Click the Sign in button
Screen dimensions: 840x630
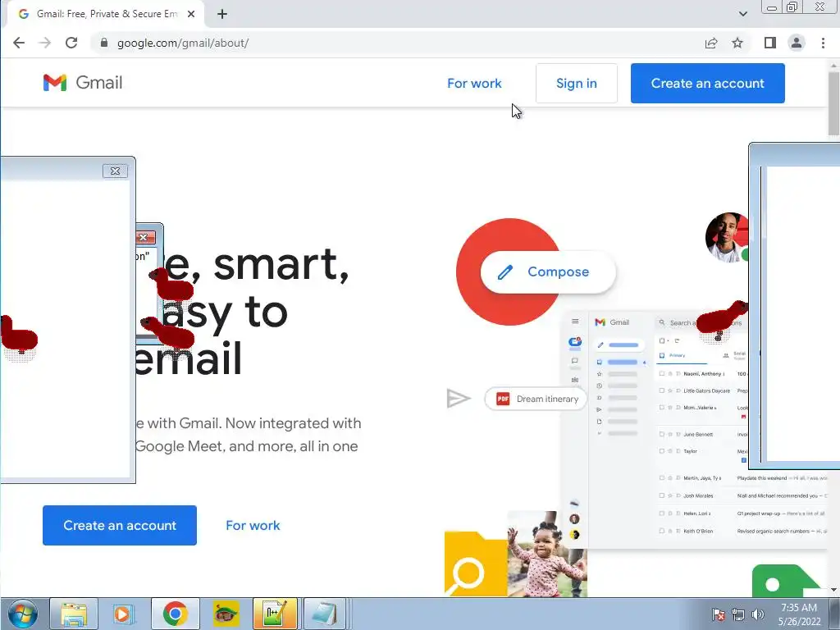[x=577, y=83]
